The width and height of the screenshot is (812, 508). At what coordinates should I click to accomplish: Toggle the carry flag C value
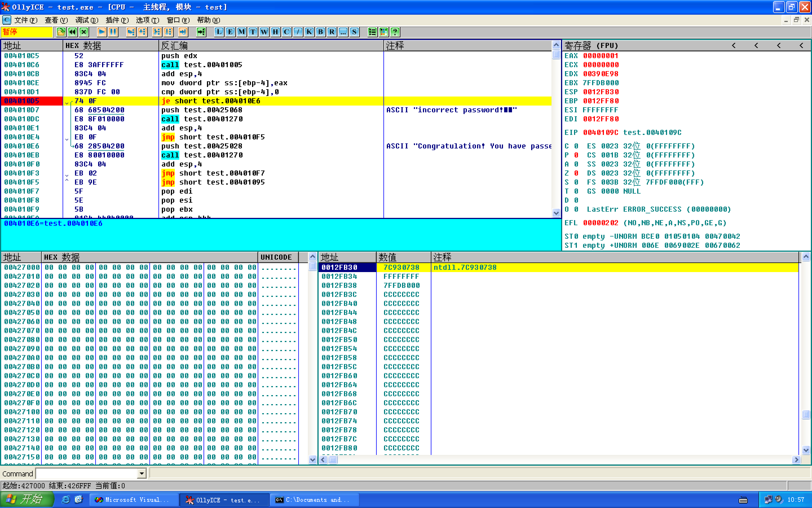pos(576,146)
